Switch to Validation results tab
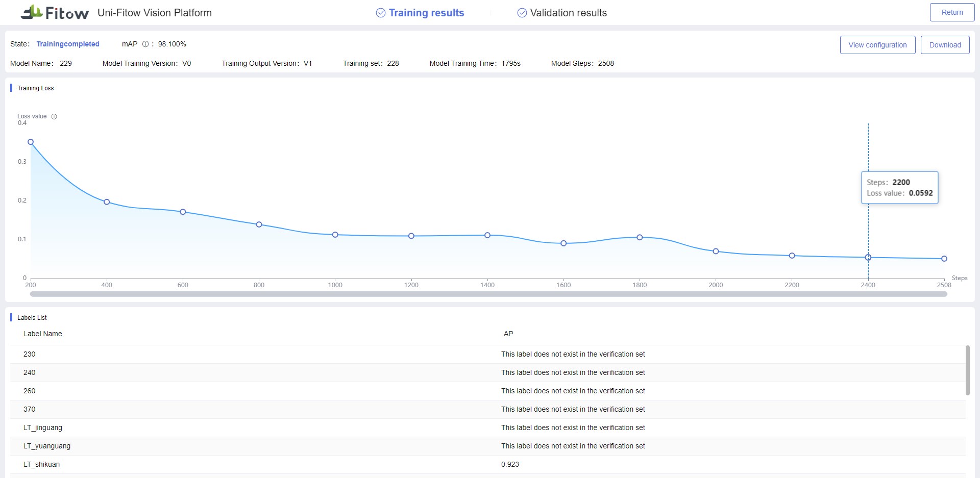Image resolution: width=980 pixels, height=478 pixels. [x=562, y=13]
